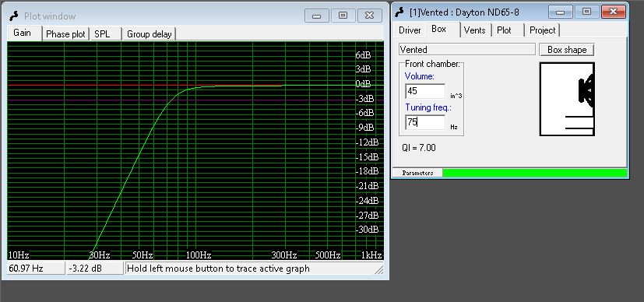Viewport: 644px width, 302px height.
Task: Click the 6dB axis label
Action: 363,55
